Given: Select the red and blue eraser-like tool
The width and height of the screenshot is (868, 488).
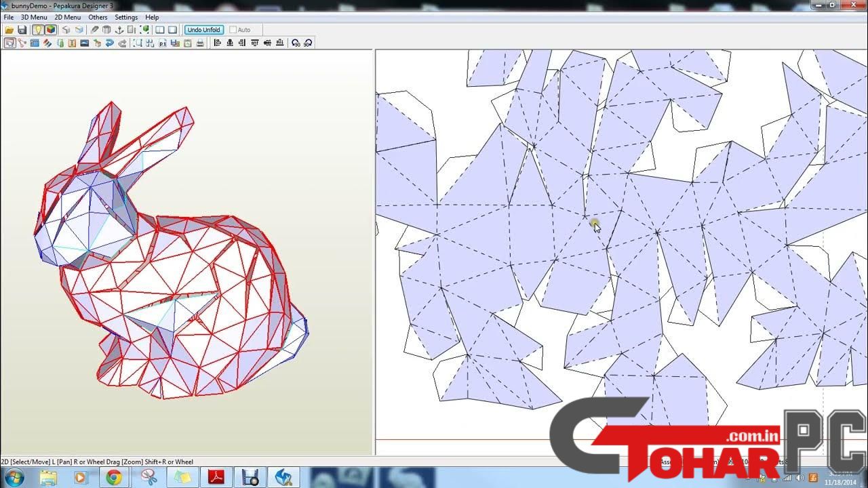Looking at the screenshot, I should [47, 43].
